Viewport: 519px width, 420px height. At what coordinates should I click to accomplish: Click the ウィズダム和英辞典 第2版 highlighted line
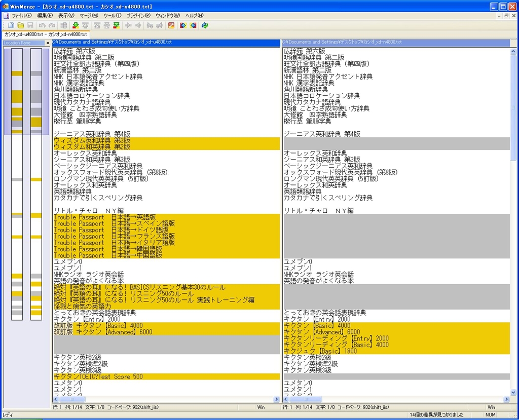166,146
